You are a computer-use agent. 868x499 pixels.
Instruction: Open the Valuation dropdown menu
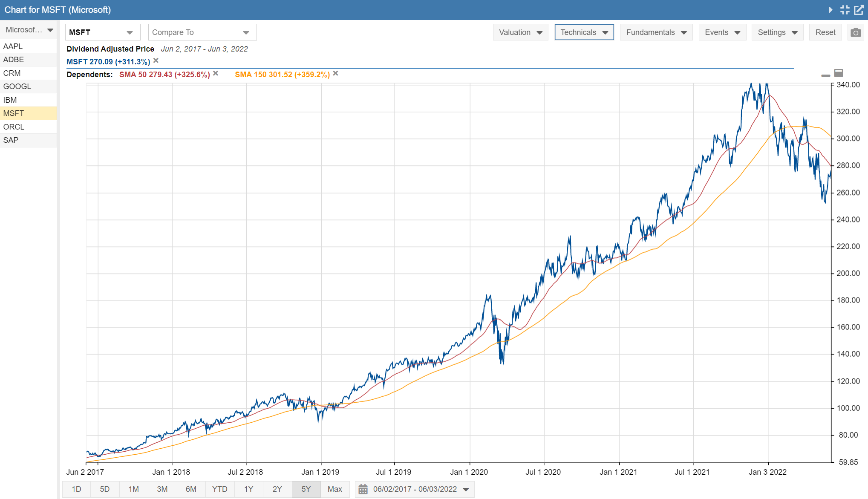pos(520,32)
